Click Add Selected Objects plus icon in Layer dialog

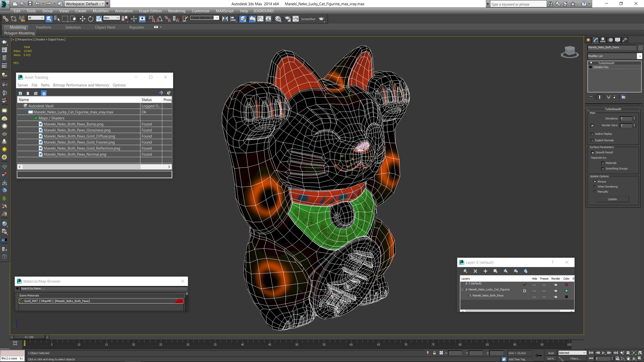tap(485, 271)
